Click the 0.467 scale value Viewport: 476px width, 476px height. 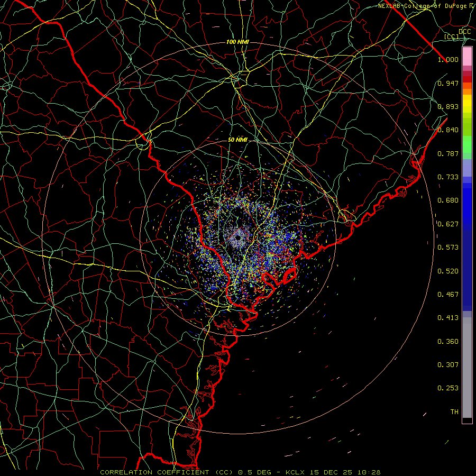(x=448, y=295)
